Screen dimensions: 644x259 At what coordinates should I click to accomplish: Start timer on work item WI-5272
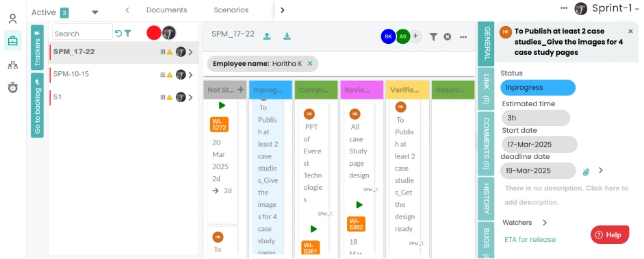click(222, 106)
